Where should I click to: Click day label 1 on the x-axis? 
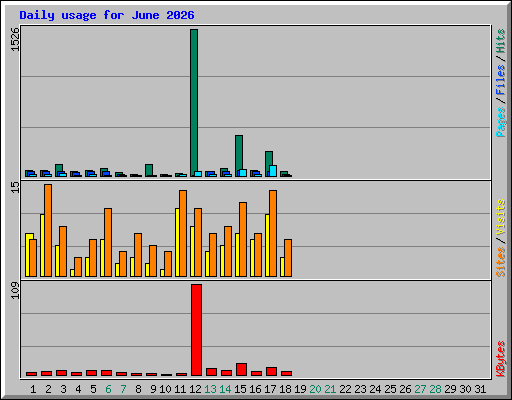33,389
